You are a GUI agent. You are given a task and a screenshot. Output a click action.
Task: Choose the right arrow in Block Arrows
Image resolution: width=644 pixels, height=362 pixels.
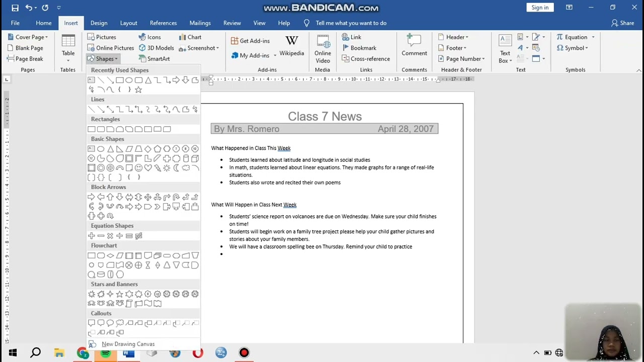point(92,197)
